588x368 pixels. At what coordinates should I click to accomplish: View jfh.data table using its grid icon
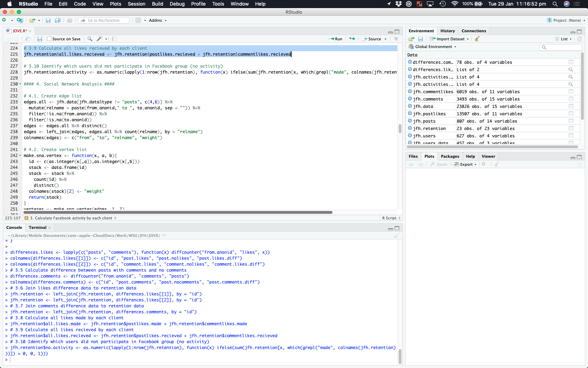pyautogui.click(x=571, y=107)
